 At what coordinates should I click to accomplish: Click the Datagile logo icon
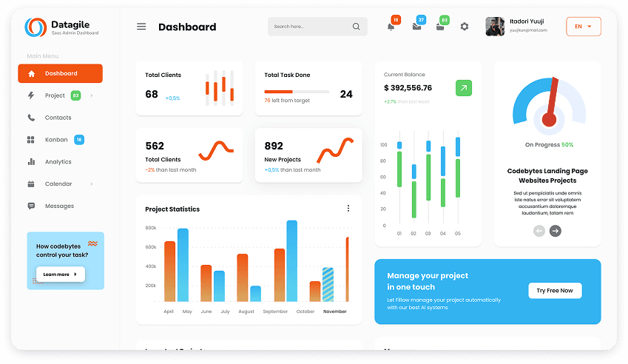35,27
